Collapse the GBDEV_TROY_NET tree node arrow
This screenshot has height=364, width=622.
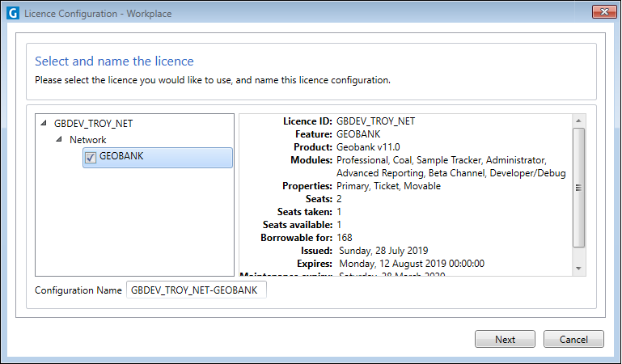click(x=44, y=123)
